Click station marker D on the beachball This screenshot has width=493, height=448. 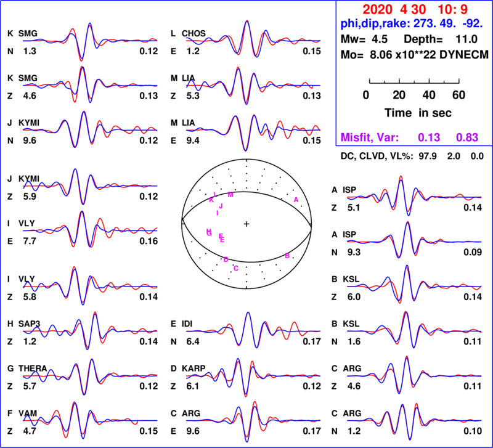click(226, 259)
